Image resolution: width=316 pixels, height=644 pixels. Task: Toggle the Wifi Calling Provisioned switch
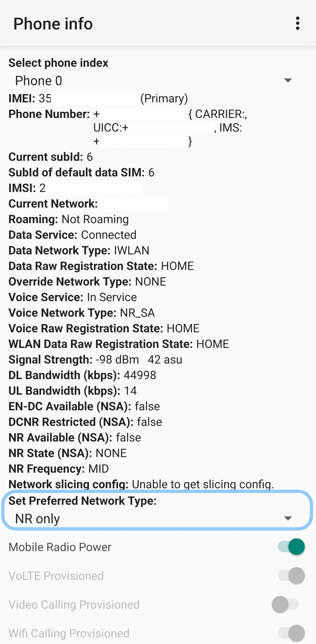coord(291,633)
